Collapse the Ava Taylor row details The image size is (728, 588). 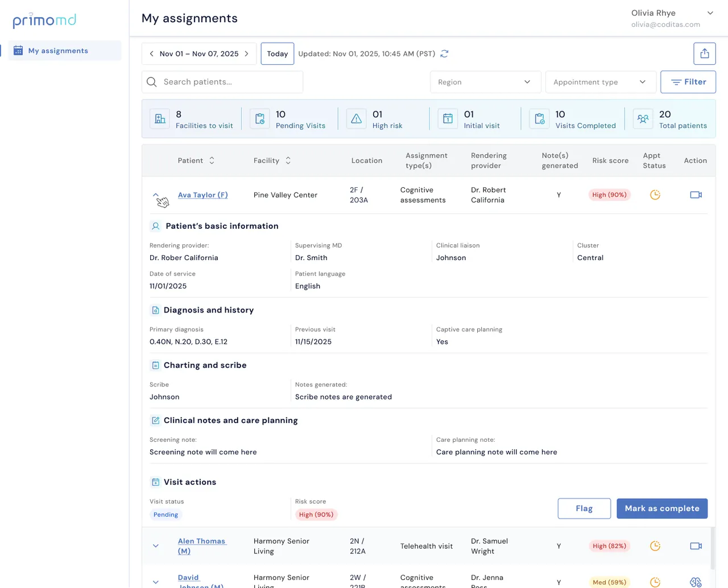[156, 195]
